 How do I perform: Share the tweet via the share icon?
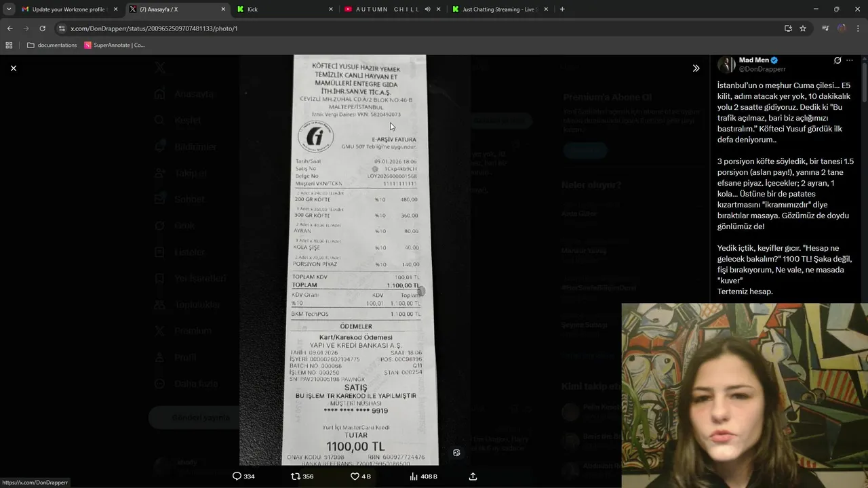pyautogui.click(x=473, y=476)
